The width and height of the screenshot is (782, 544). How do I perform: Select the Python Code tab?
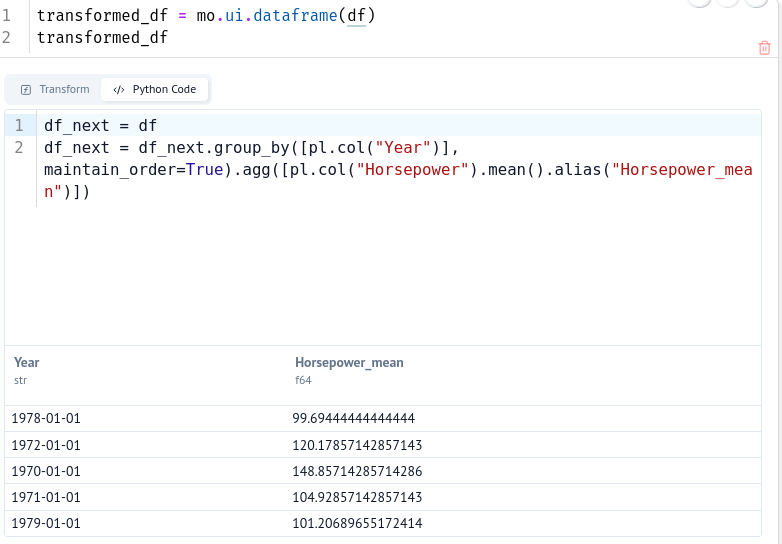tap(155, 89)
